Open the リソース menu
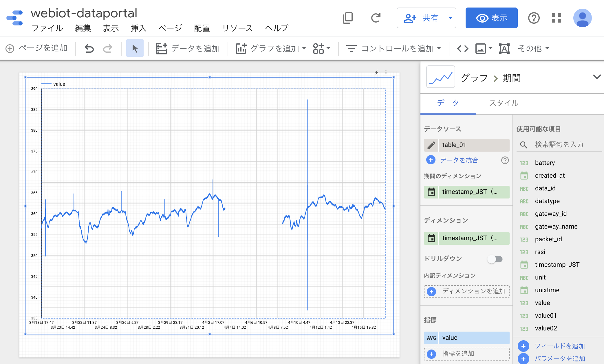Viewport: 604px width, 364px height. click(237, 28)
